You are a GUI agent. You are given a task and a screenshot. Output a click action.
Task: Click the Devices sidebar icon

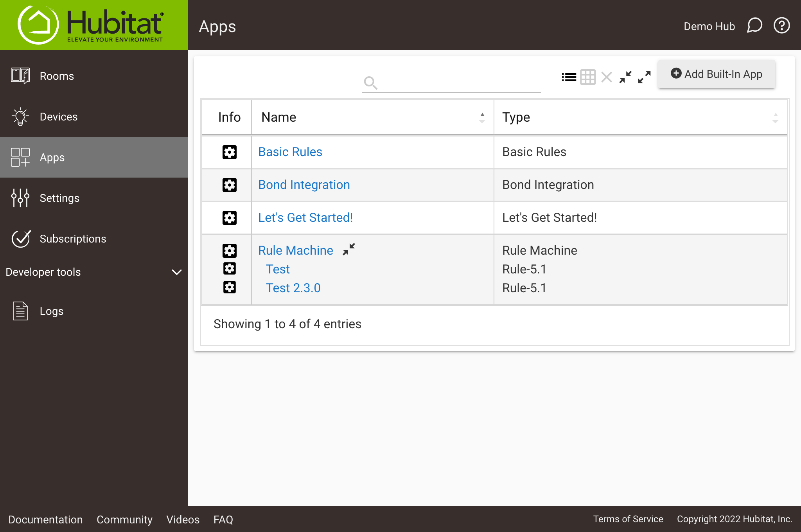pyautogui.click(x=20, y=117)
